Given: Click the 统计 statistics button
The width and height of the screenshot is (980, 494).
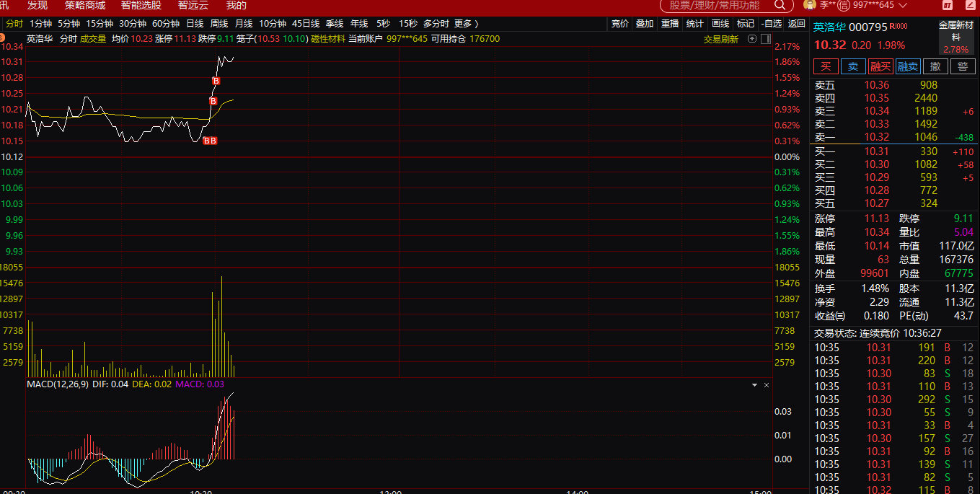Looking at the screenshot, I should (695, 24).
